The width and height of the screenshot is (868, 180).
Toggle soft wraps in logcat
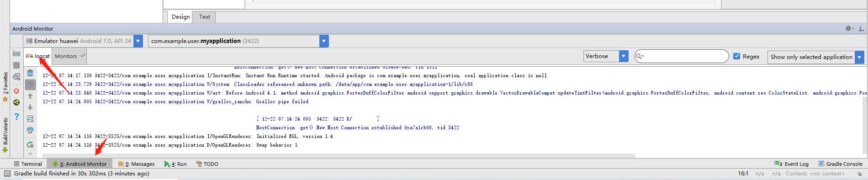pos(30,119)
